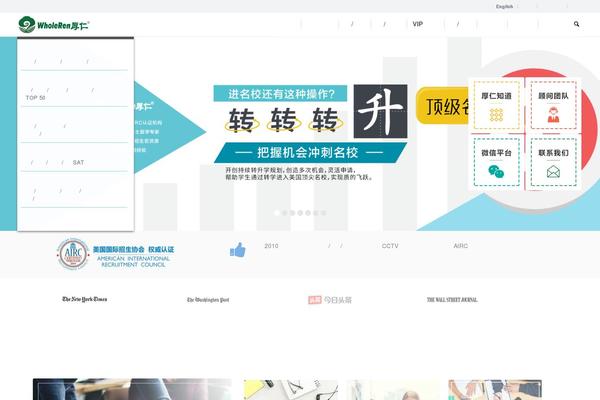Open the VIP menu item
This screenshot has width=600, height=400.
click(417, 24)
